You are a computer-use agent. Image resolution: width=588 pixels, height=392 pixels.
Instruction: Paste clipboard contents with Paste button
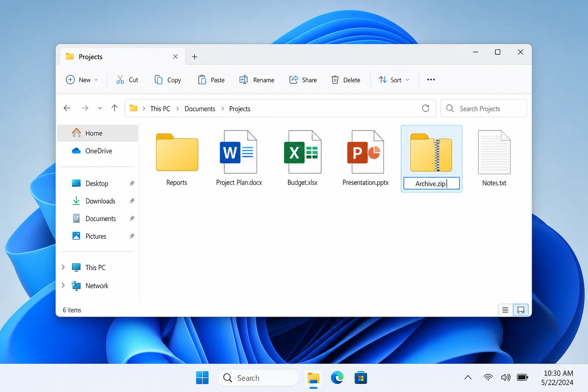211,80
